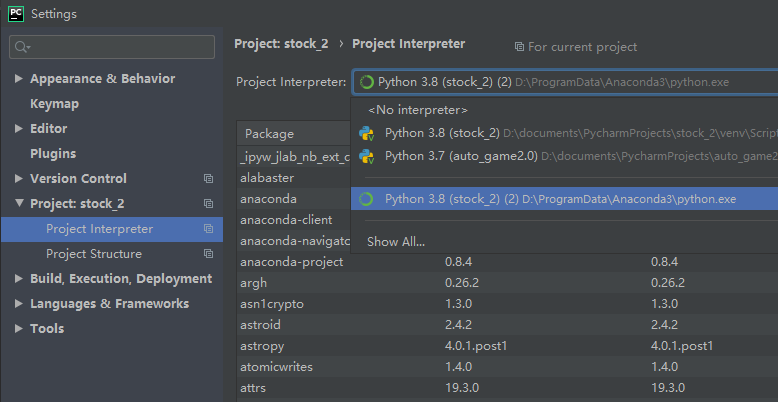Select the alabaster package row
This screenshot has width=778, height=402.
294,178
